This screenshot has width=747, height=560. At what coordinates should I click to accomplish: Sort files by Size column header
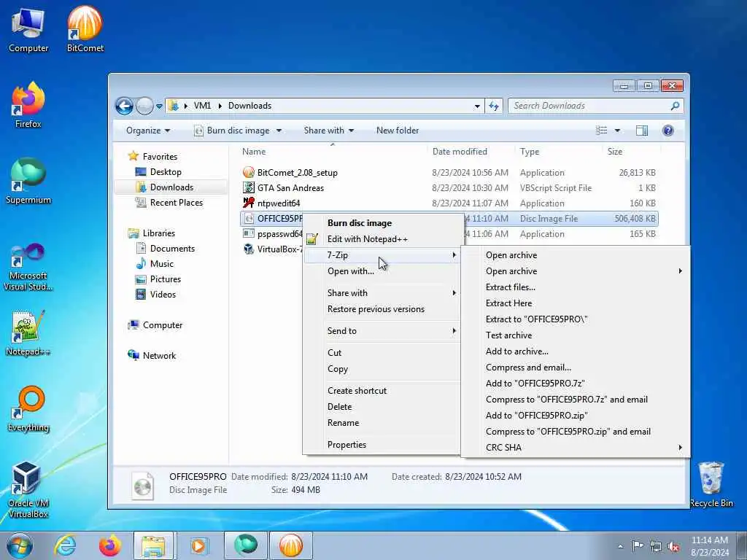614,152
